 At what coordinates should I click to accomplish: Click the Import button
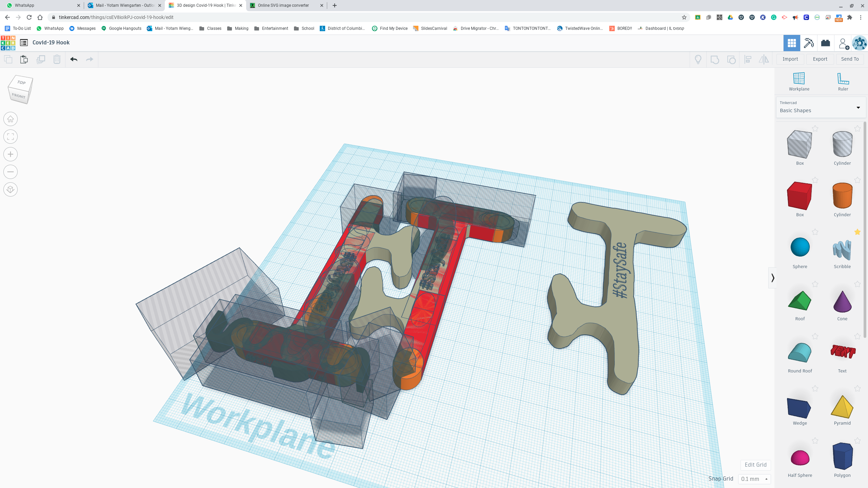pyautogui.click(x=790, y=59)
